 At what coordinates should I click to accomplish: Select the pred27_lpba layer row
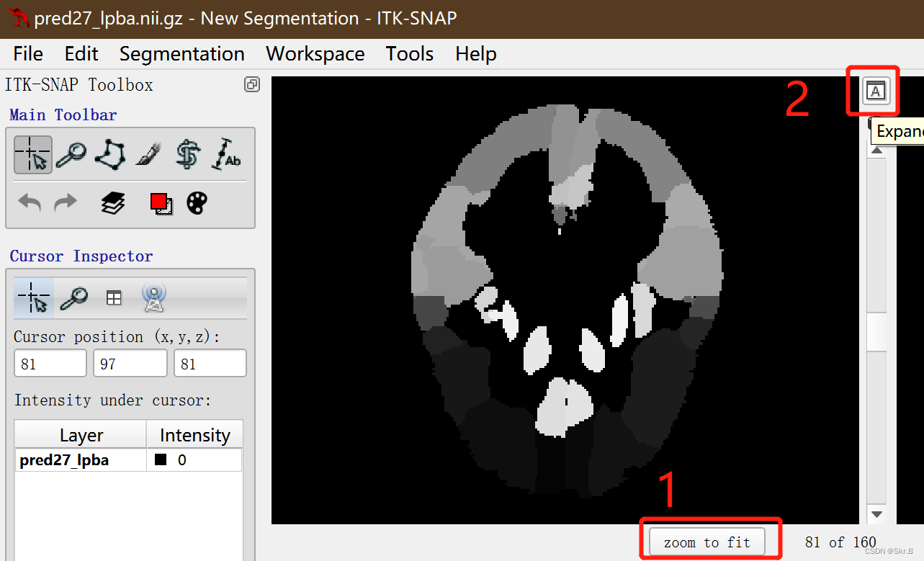click(129, 460)
